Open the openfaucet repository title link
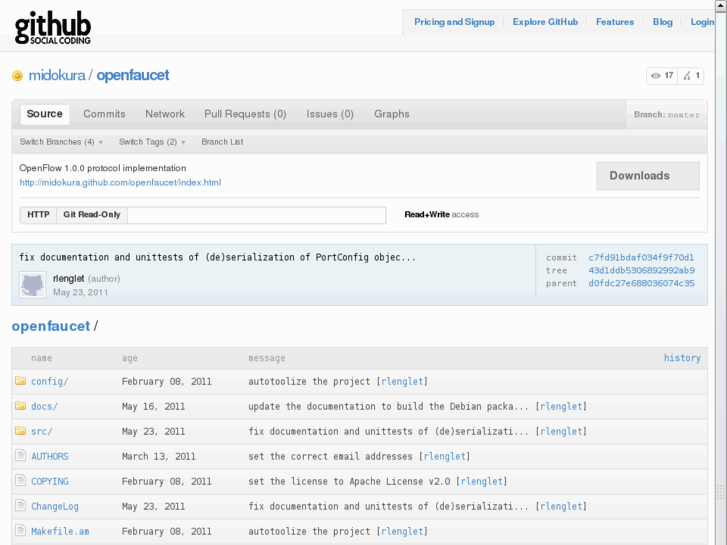Screen dimensions: 727x545 tap(133, 75)
